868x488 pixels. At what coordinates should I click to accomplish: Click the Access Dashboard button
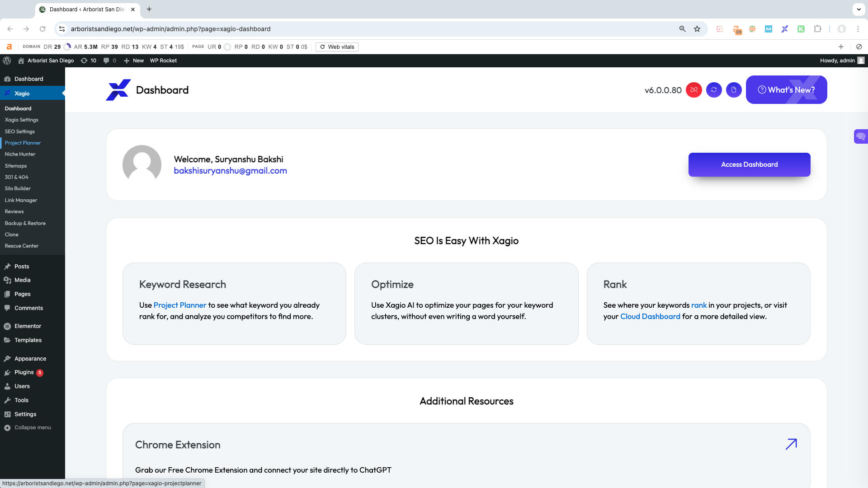[749, 164]
